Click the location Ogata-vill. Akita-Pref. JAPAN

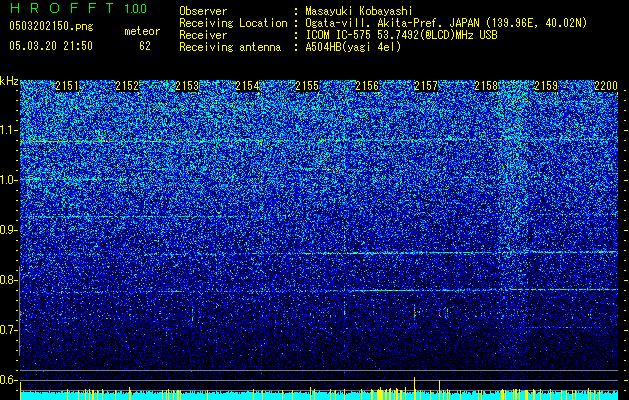pos(393,23)
